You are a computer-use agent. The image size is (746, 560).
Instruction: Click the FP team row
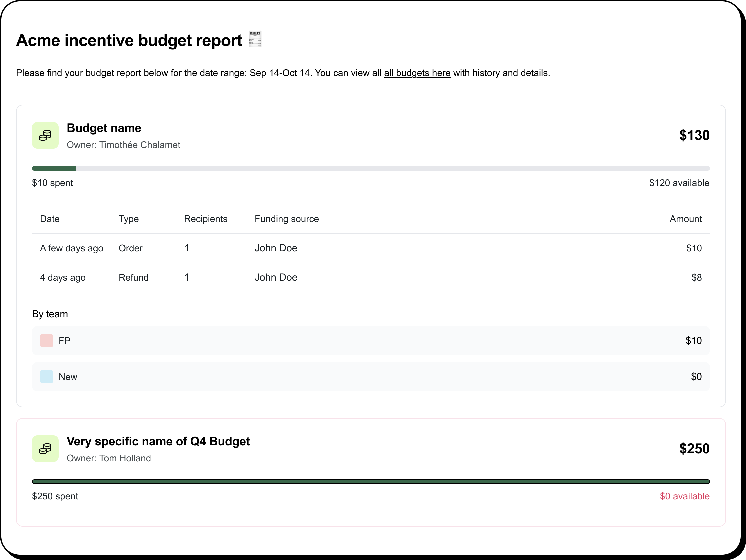[370, 341]
